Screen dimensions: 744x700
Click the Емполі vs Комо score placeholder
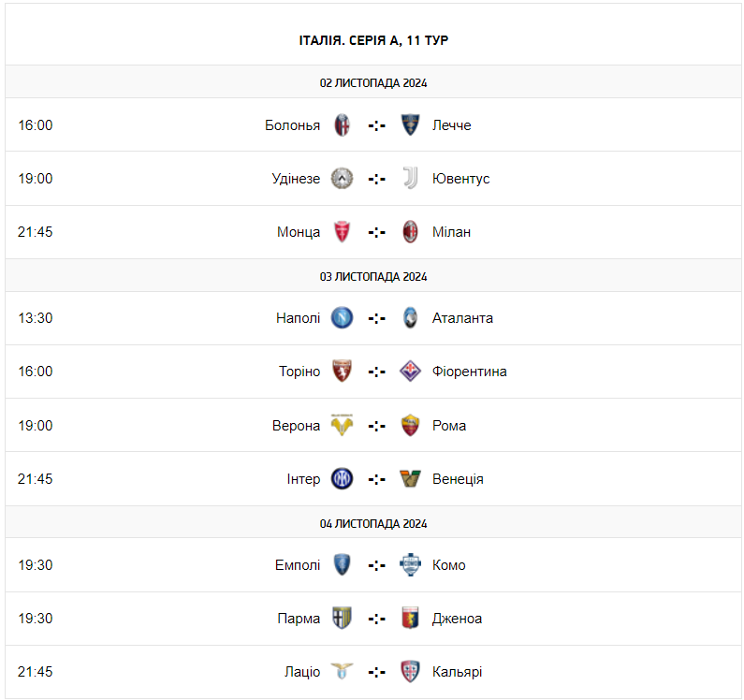click(x=376, y=565)
